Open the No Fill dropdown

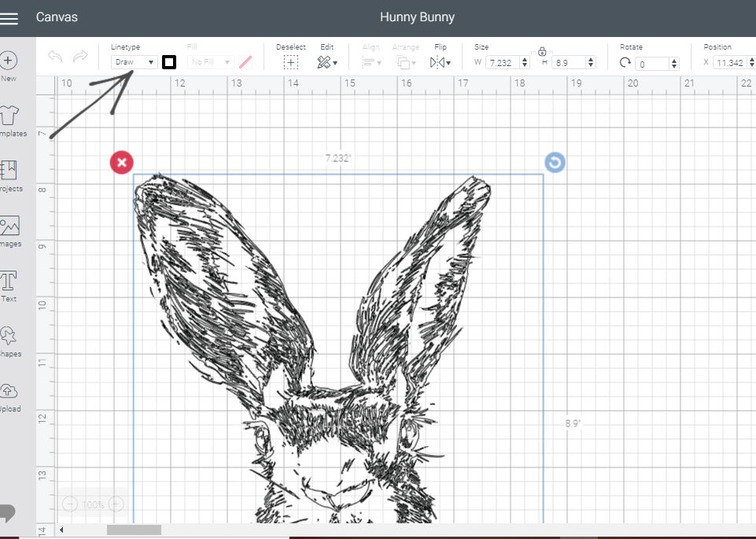210,62
